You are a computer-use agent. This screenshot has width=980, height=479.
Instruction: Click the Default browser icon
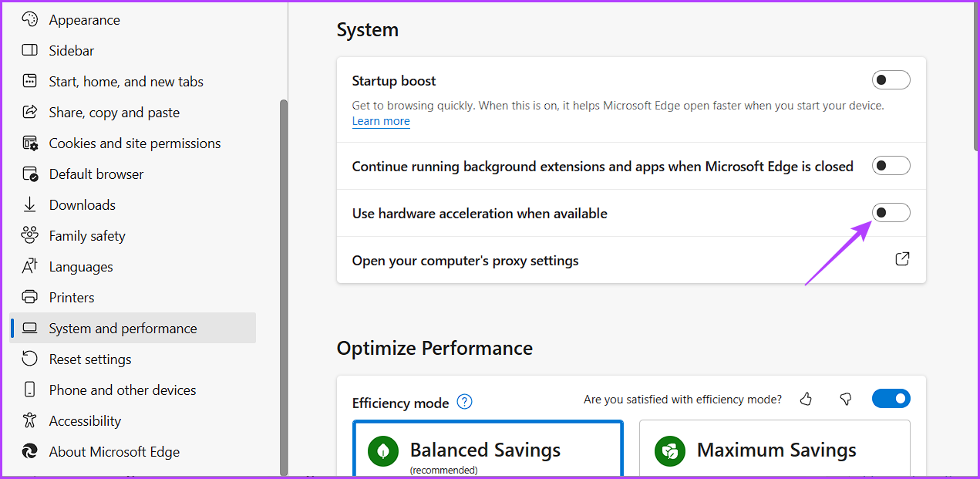(30, 174)
